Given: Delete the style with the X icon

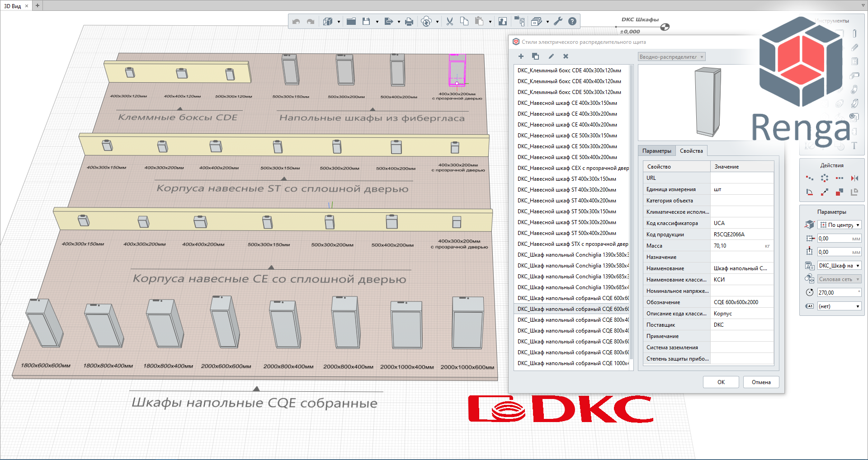Looking at the screenshot, I should click(566, 56).
